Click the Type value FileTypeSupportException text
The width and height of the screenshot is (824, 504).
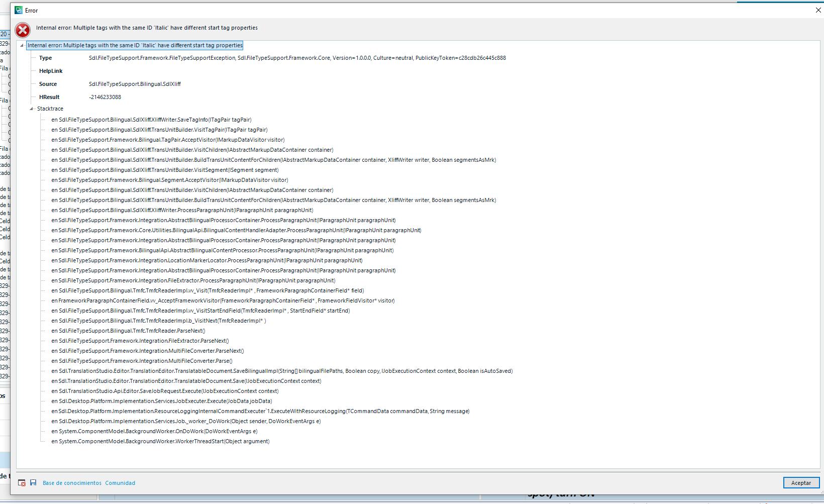coord(297,58)
